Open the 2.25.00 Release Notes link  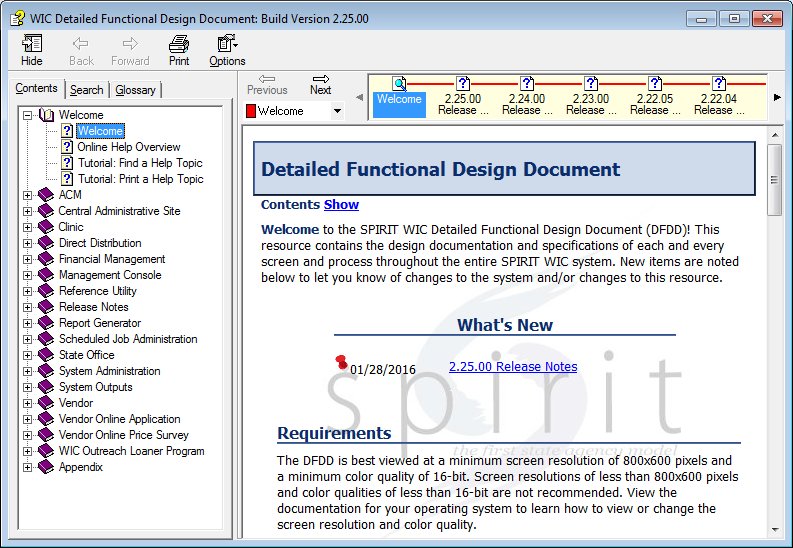click(x=513, y=366)
